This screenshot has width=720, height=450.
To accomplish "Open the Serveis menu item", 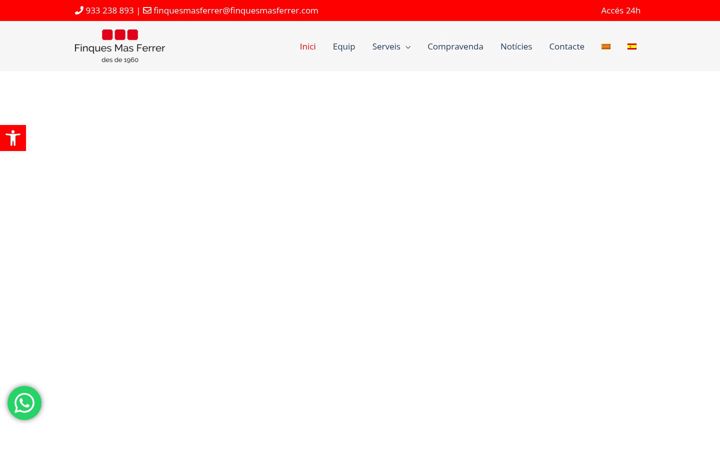I will [386, 46].
